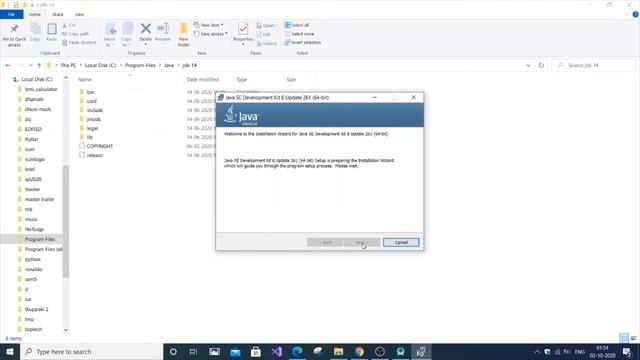Select flutter folder in navigation pane
This screenshot has height=360, width=640.
click(x=31, y=139)
